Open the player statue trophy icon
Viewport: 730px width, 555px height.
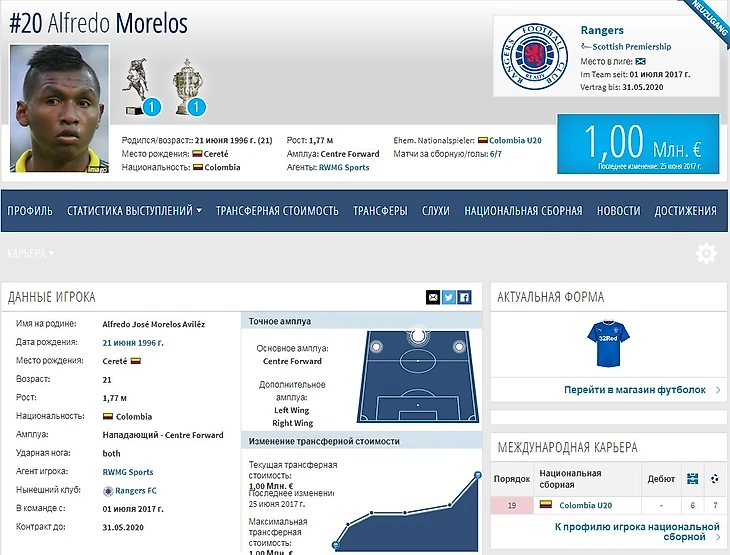pyautogui.click(x=136, y=87)
